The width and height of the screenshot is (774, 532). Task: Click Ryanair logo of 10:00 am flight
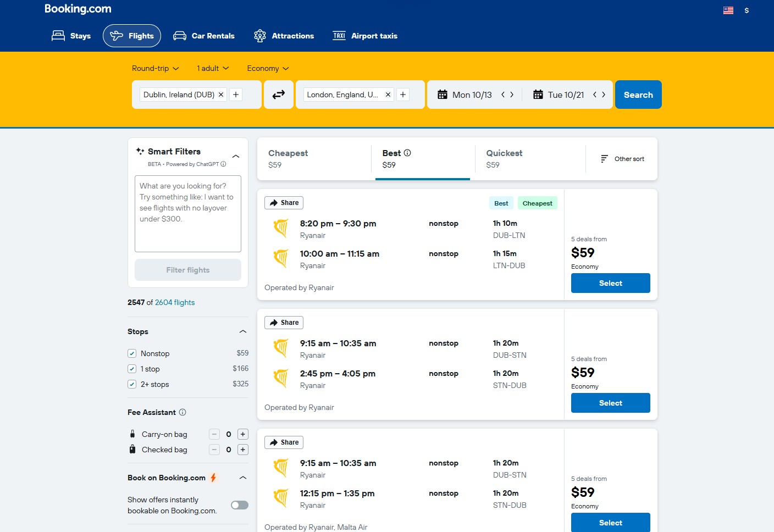point(281,258)
